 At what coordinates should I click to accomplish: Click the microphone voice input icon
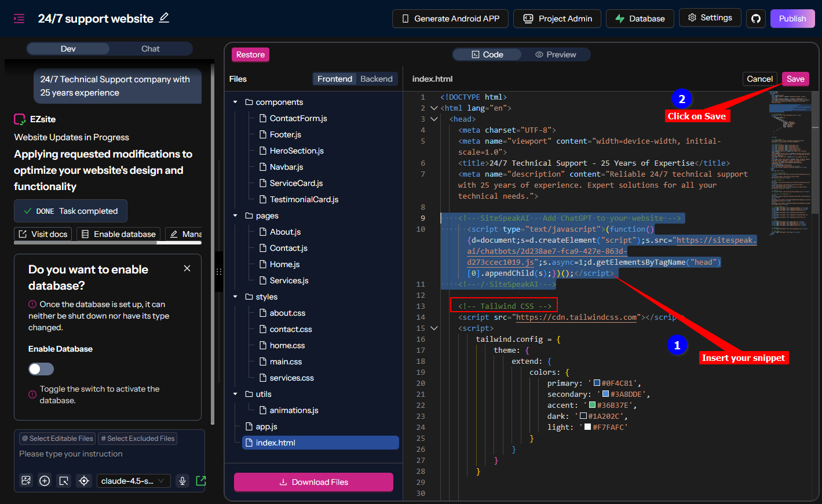click(x=182, y=480)
